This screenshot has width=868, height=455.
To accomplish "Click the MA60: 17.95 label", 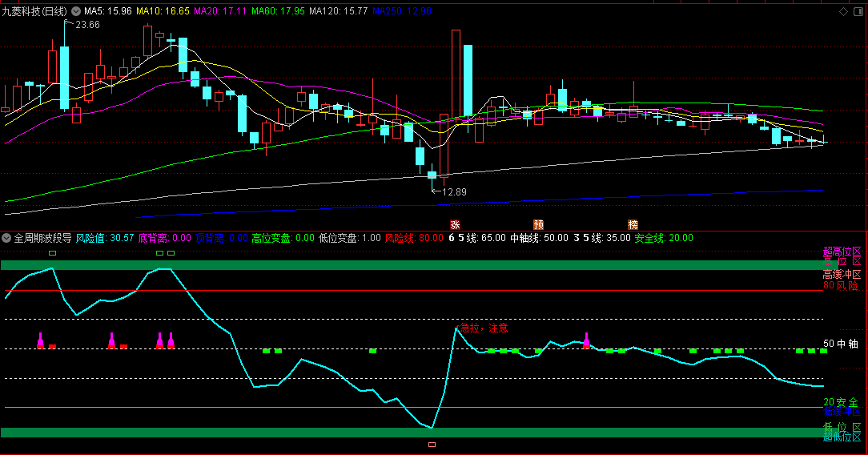I will point(278,11).
